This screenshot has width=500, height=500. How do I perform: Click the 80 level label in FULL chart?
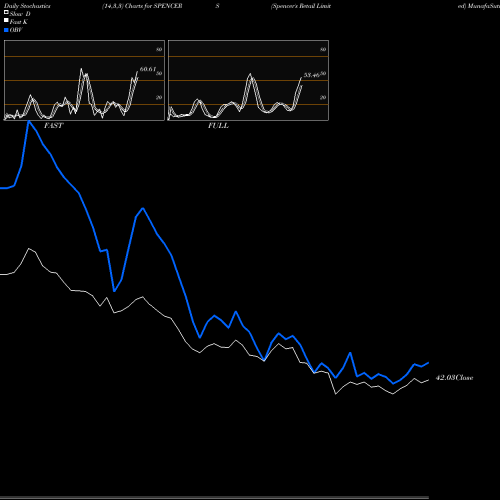click(x=323, y=49)
